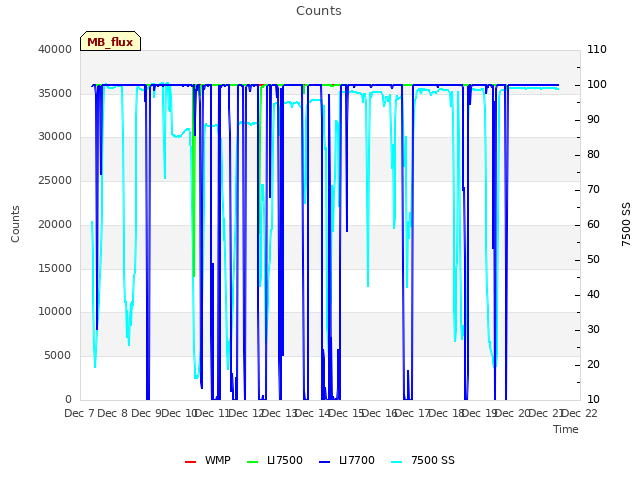Click the 15000 tick on left axis
640x480 pixels.
click(x=55, y=269)
